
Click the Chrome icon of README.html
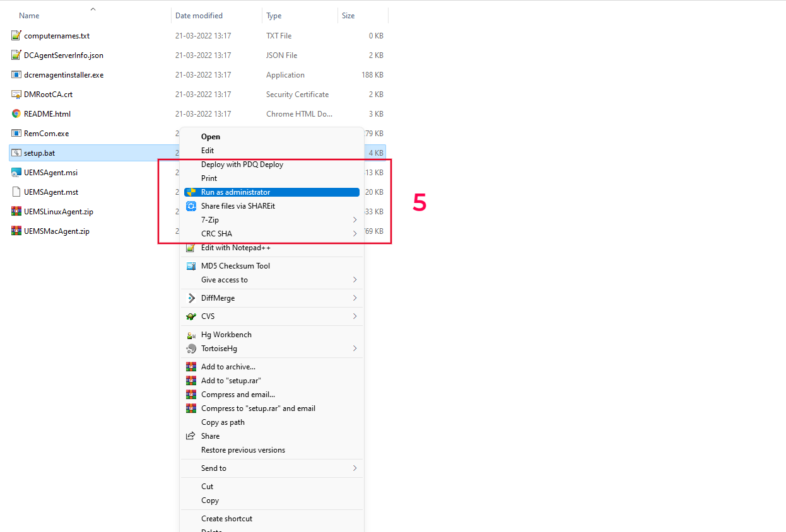click(x=16, y=114)
